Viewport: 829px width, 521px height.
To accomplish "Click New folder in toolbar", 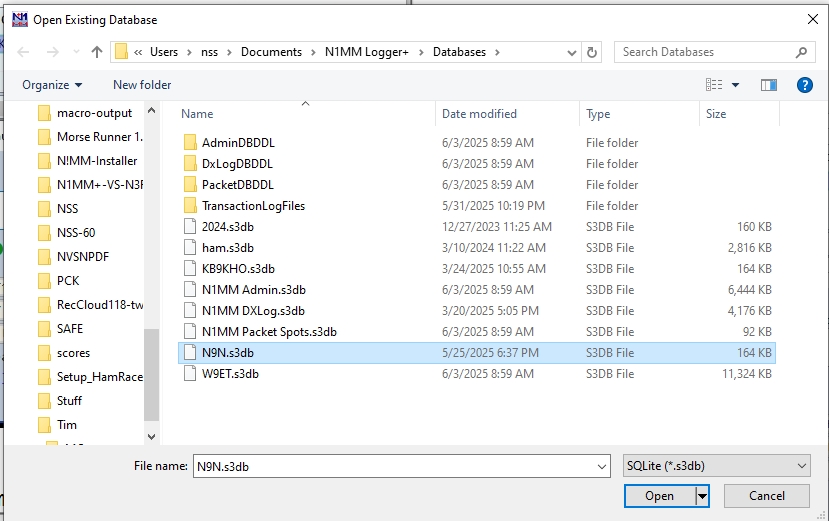I will pyautogui.click(x=142, y=85).
